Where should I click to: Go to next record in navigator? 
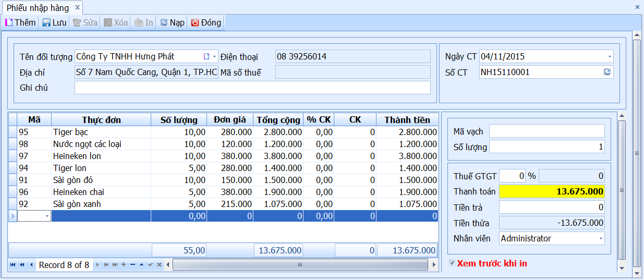97,265
